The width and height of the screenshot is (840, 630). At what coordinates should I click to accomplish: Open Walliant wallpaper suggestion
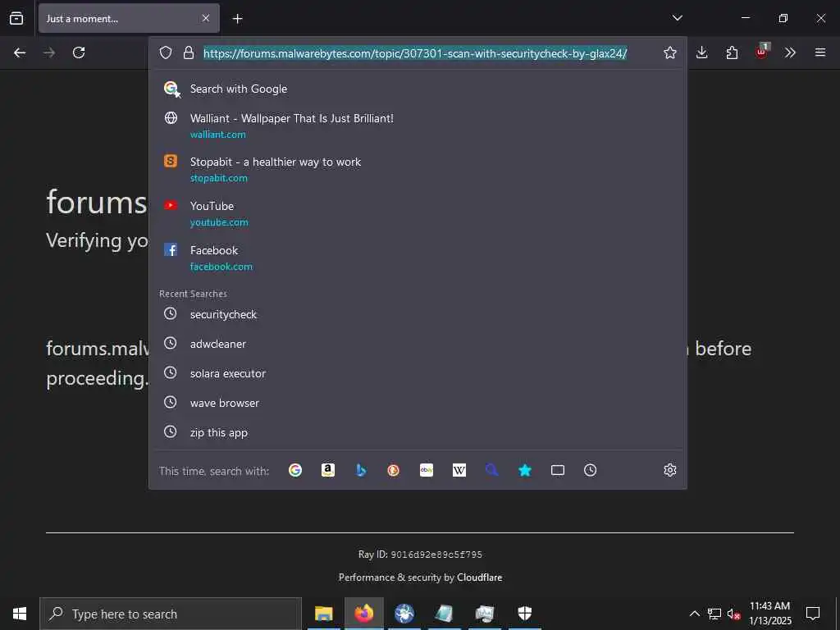(418, 126)
